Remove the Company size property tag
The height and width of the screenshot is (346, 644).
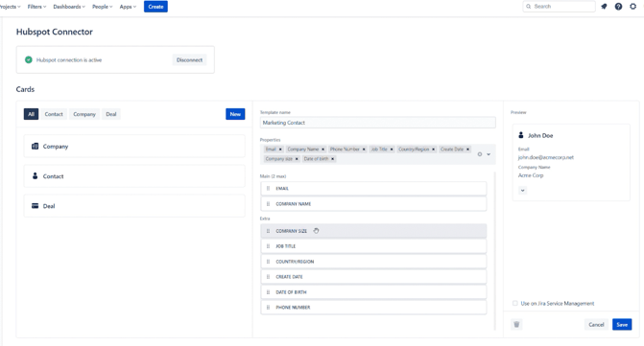coord(297,159)
